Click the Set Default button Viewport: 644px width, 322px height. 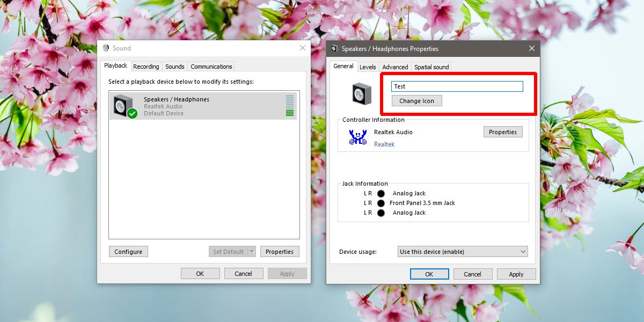tap(228, 252)
